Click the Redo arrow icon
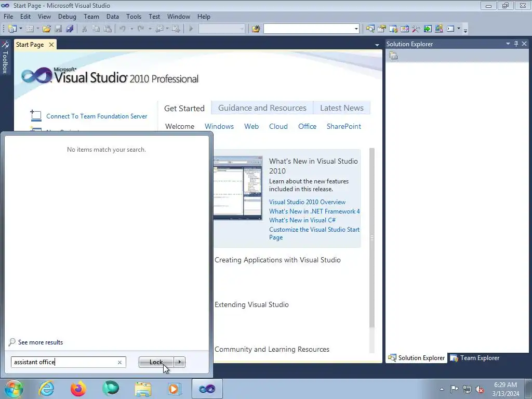The width and height of the screenshot is (532, 399). 141,29
